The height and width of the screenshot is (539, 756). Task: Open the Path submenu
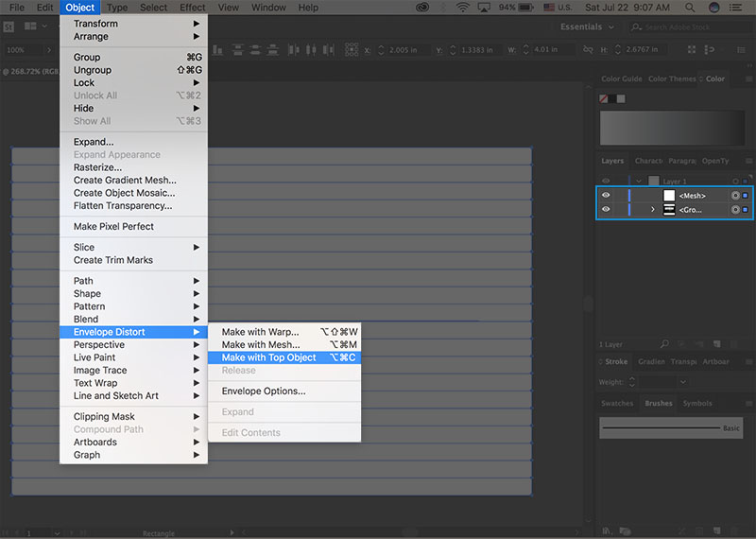coord(133,281)
